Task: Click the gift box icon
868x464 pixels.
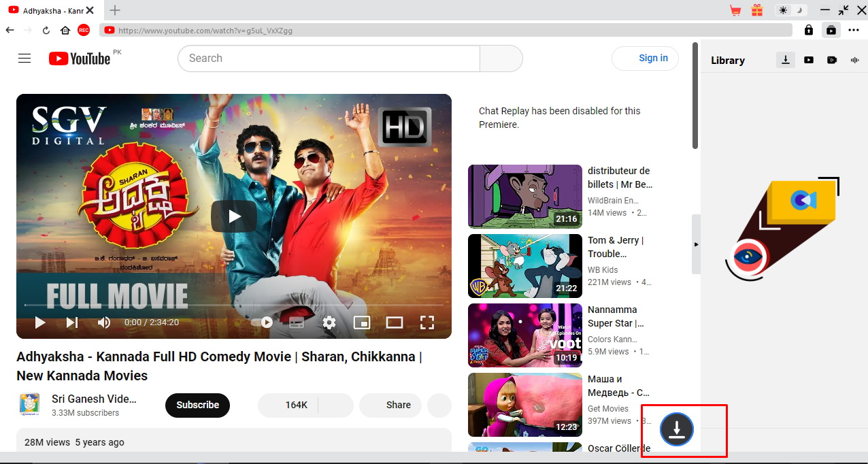Action: point(757,10)
